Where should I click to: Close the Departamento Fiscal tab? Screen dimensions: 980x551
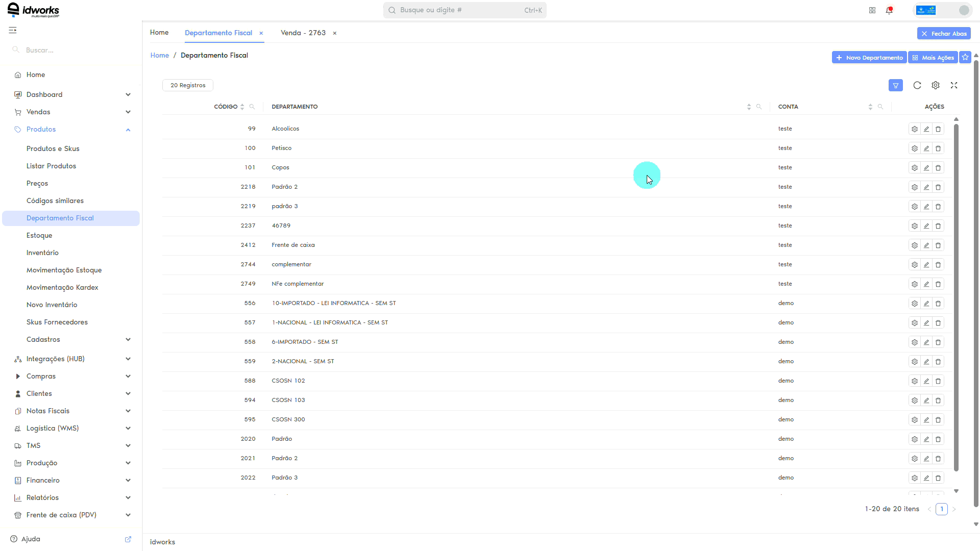pos(261,33)
